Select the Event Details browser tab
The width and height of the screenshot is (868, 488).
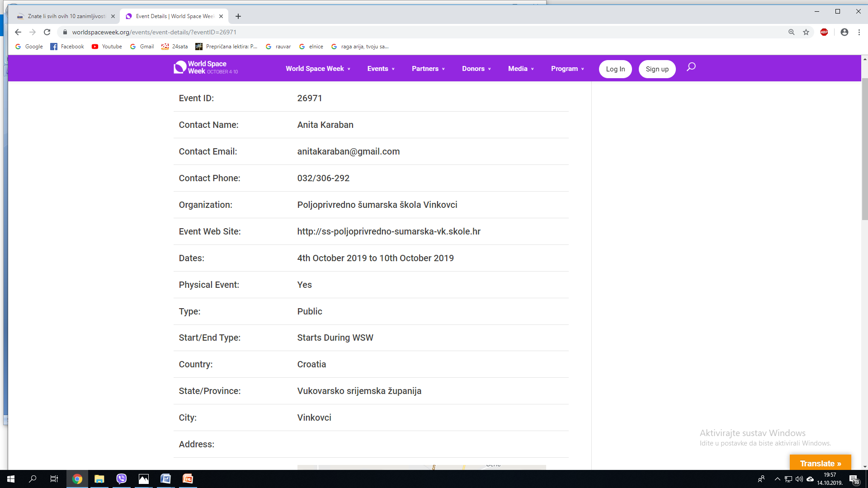(x=174, y=16)
